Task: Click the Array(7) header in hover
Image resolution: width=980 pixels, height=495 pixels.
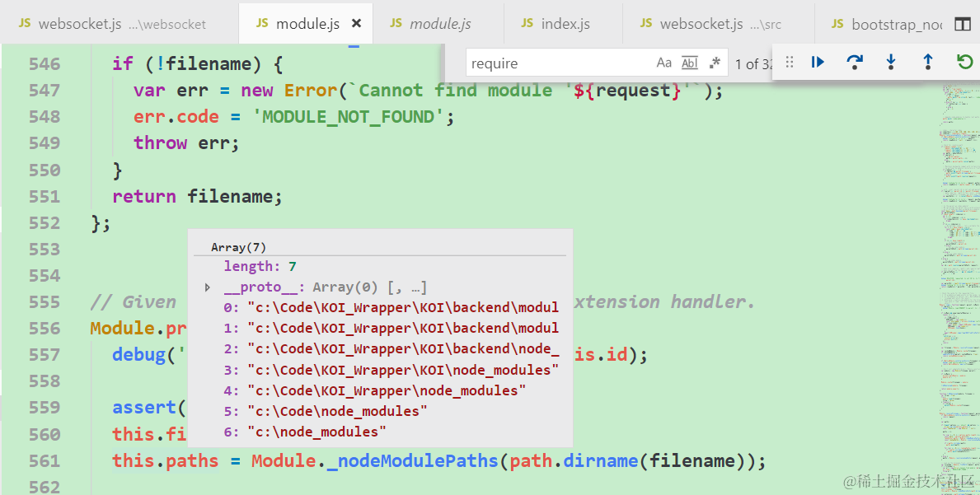Action: pos(239,247)
